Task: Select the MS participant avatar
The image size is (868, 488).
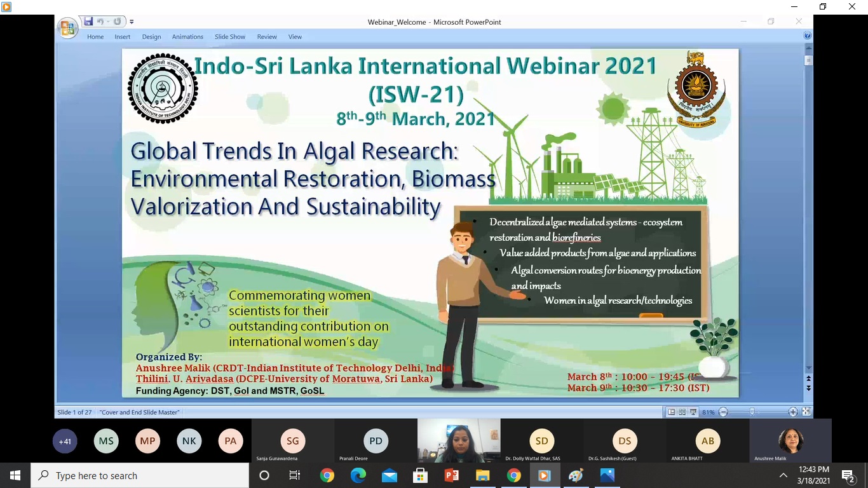Action: [106, 441]
